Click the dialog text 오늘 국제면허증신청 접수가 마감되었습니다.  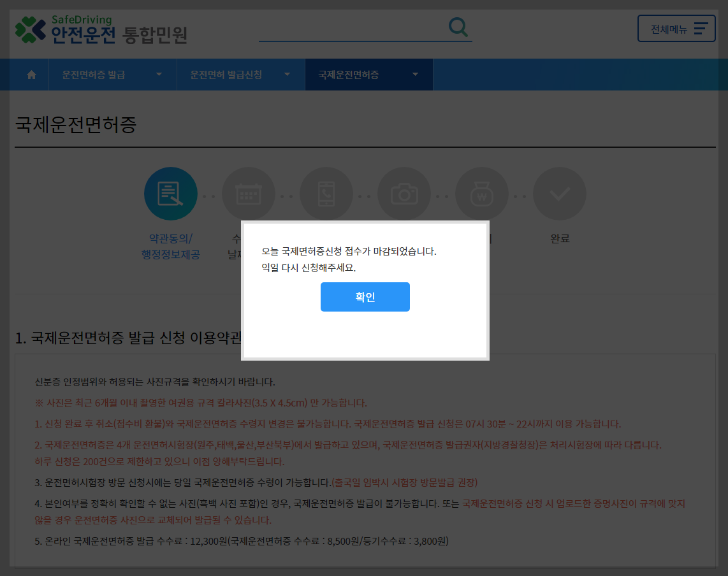click(x=349, y=251)
